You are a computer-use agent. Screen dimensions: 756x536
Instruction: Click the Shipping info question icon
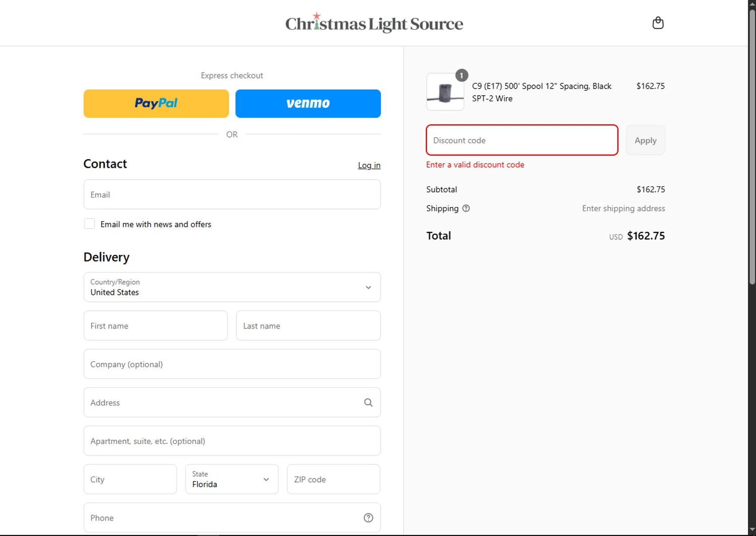click(466, 208)
